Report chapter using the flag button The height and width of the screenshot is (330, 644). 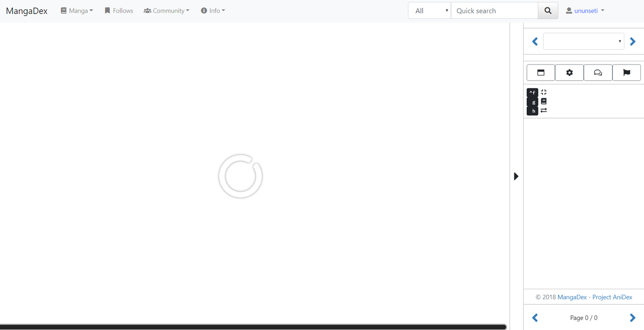coord(626,72)
